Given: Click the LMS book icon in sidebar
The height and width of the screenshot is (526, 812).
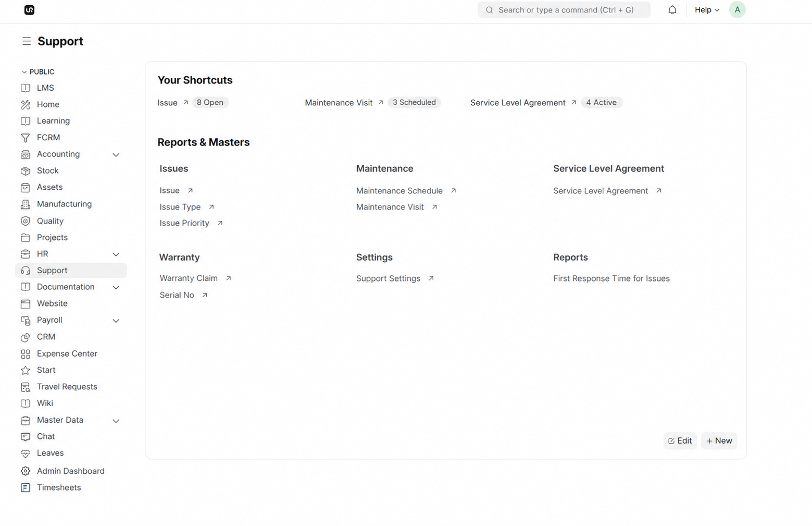Looking at the screenshot, I should click(x=26, y=88).
